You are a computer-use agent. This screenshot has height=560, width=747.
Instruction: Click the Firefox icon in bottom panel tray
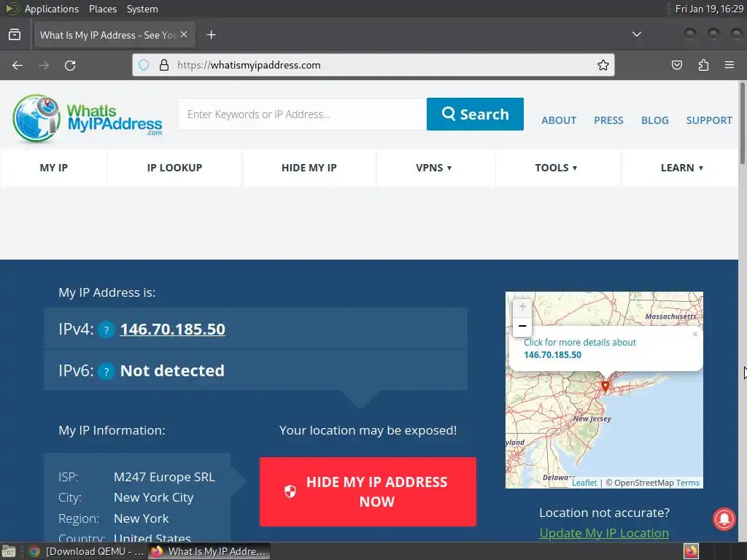coord(691,551)
